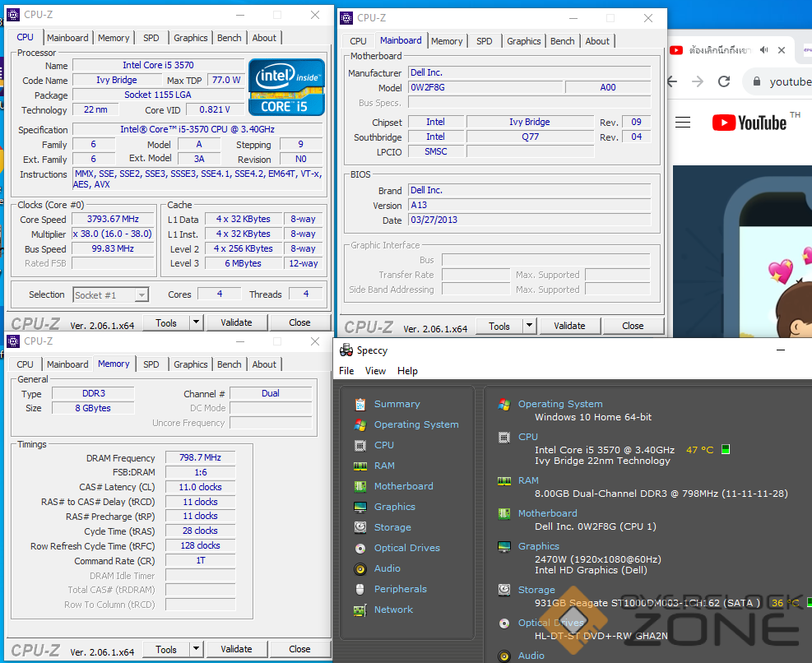Open the YouTube hamburger menu
Viewport: 812px width, 663px height.
coord(683,123)
